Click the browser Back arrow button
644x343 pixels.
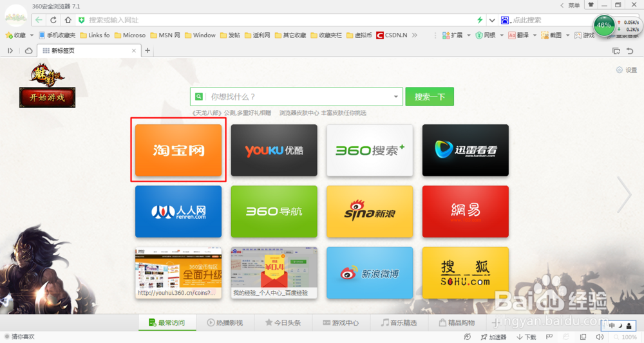39,20
